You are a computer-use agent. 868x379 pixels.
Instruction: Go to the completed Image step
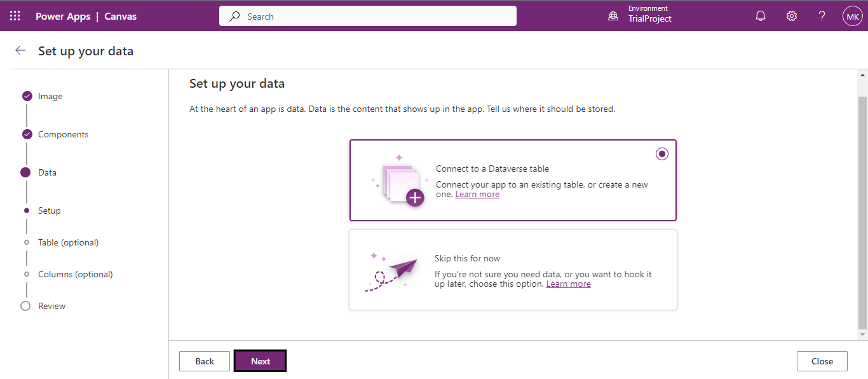50,96
